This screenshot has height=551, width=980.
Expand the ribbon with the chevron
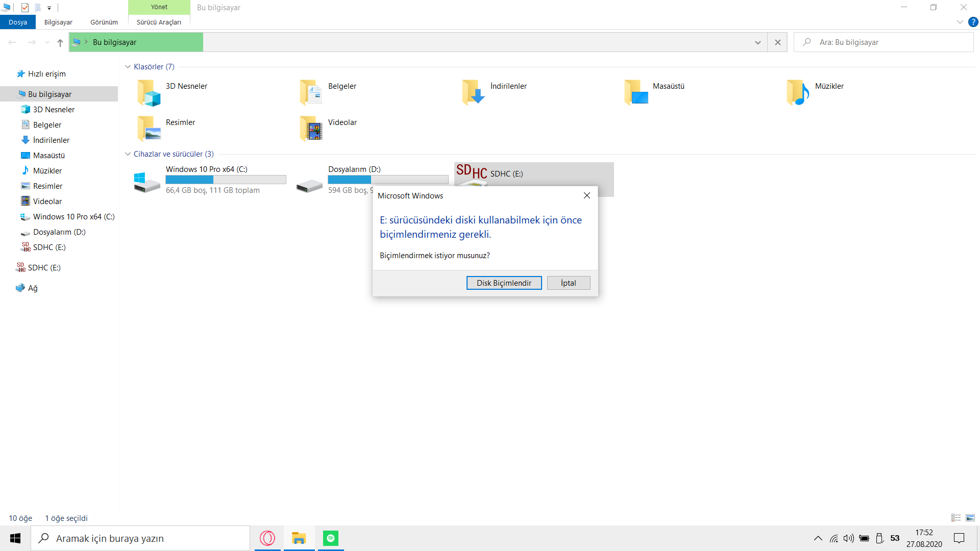click(960, 22)
